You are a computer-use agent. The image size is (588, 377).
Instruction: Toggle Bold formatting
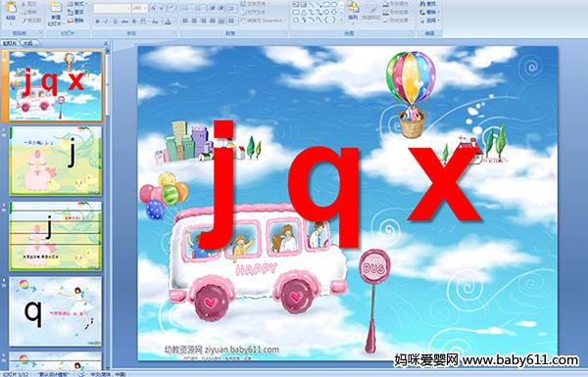click(x=97, y=22)
